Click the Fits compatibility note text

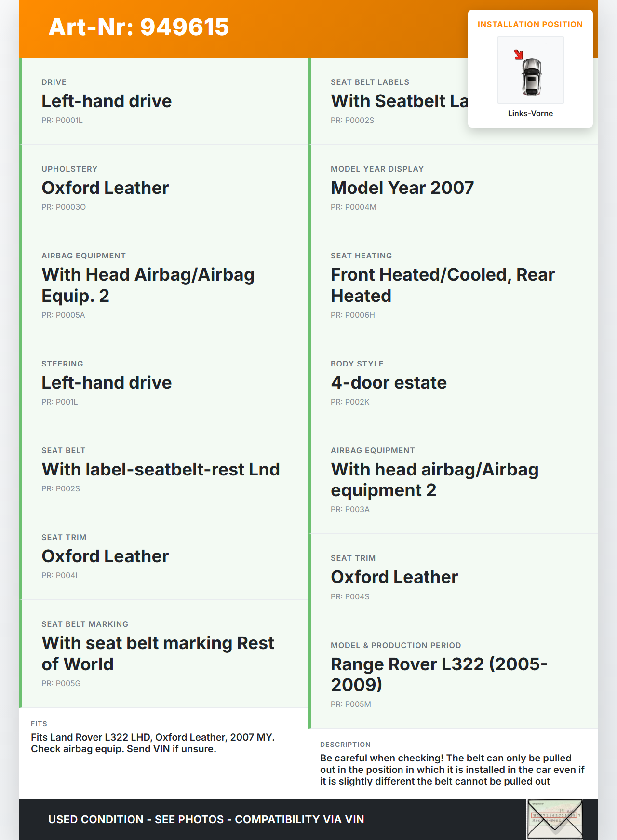tap(153, 743)
